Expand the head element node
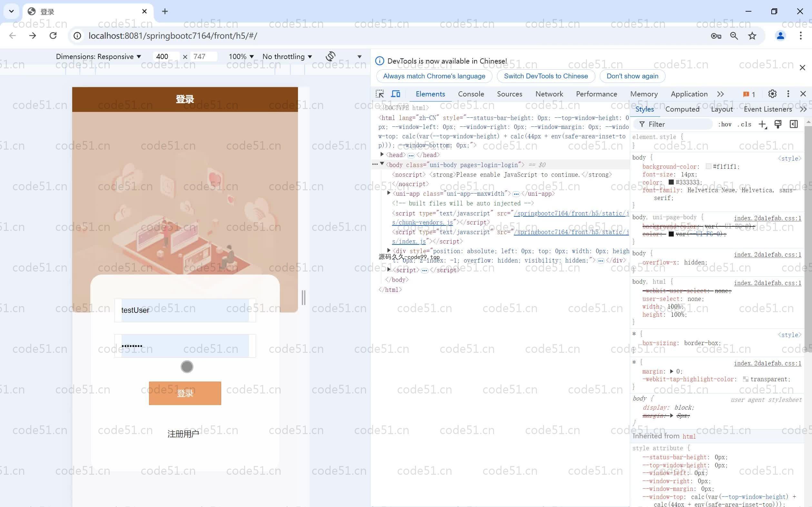 pos(382,154)
